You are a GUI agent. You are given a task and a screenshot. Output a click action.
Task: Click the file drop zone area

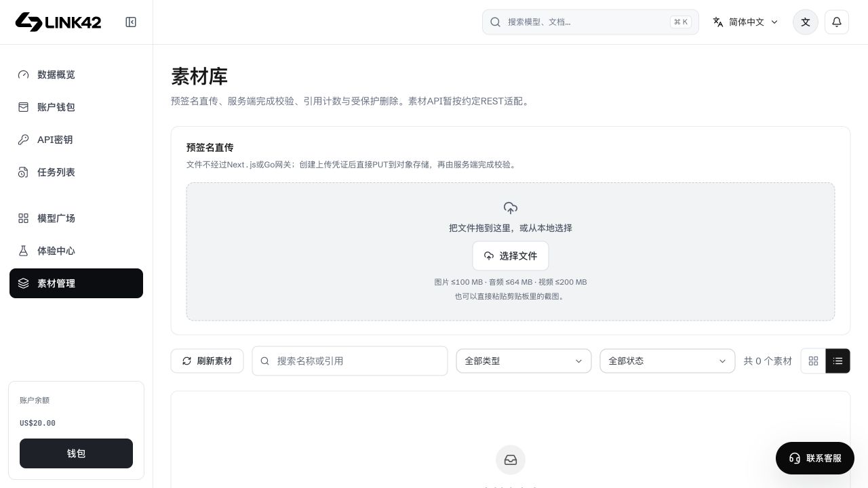(511, 251)
